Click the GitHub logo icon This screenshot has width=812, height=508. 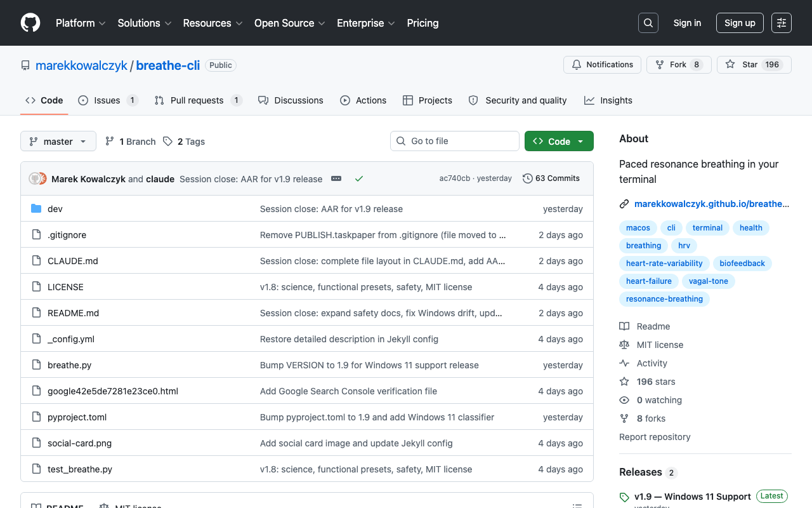(x=30, y=23)
